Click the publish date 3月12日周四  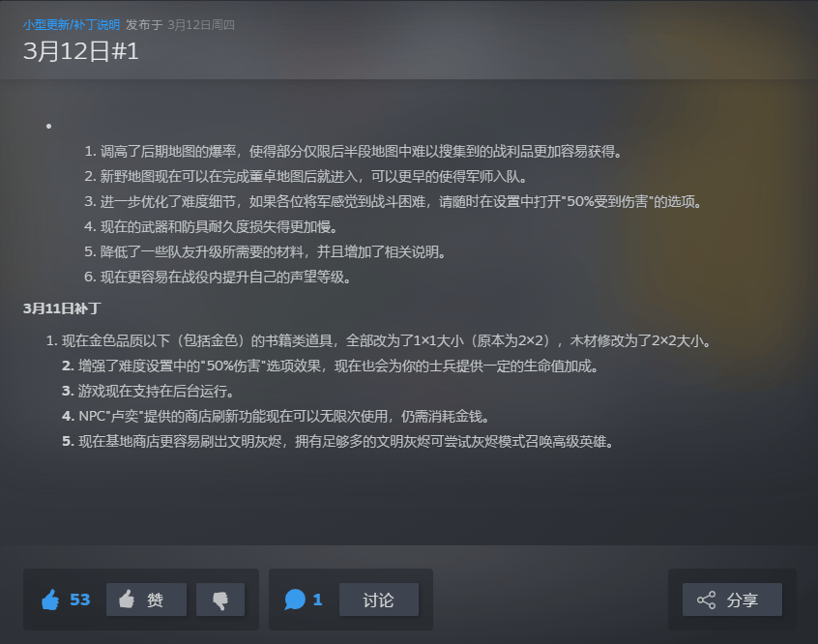201,24
